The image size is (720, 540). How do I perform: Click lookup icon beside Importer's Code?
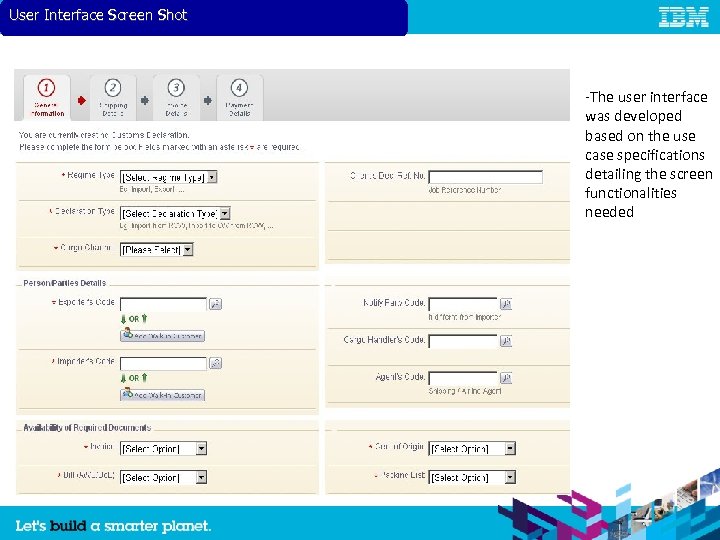click(215, 363)
